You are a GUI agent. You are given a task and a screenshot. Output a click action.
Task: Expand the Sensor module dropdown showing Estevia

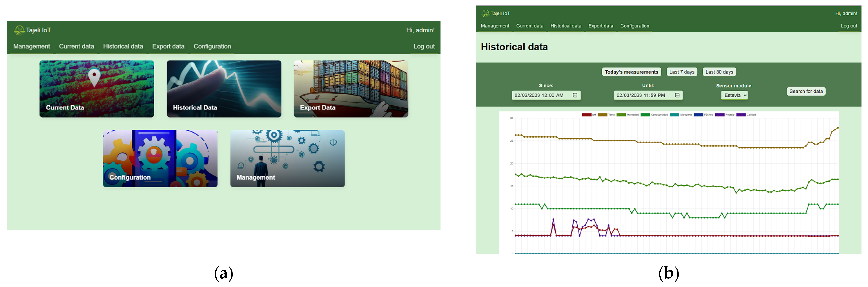point(734,95)
